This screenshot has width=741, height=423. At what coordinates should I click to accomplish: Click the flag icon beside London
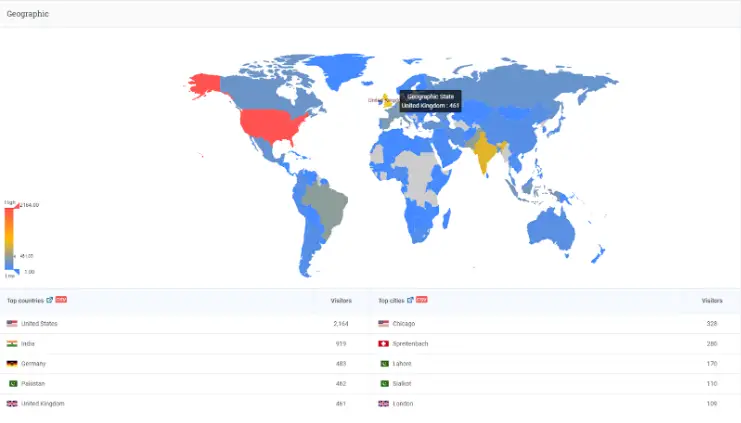click(x=383, y=404)
